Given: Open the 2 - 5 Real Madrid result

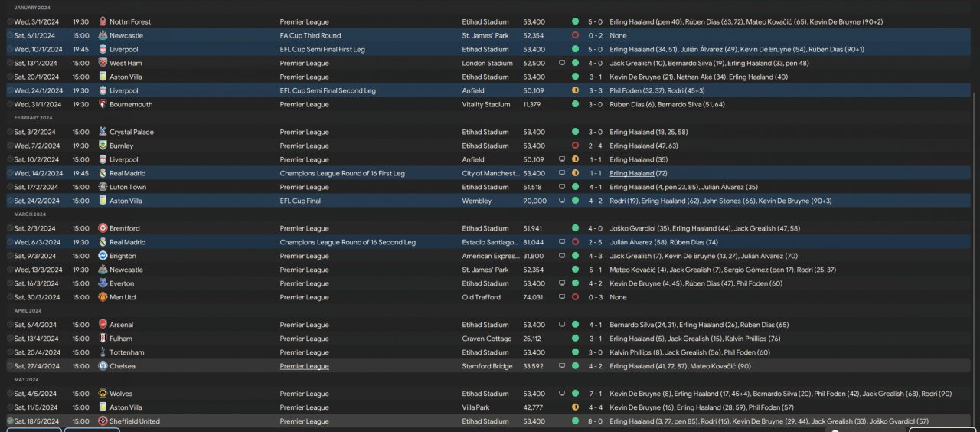Looking at the screenshot, I should tap(595, 242).
